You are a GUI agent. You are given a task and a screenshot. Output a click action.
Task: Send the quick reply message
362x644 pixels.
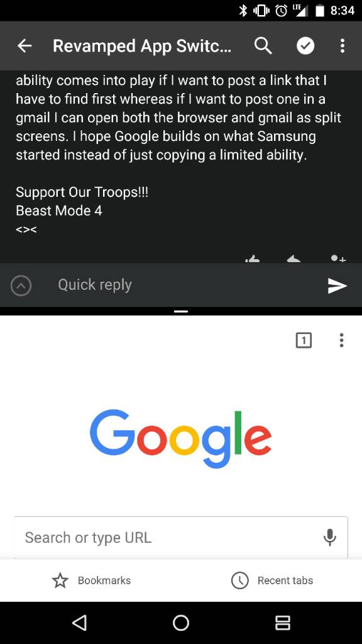(x=337, y=286)
